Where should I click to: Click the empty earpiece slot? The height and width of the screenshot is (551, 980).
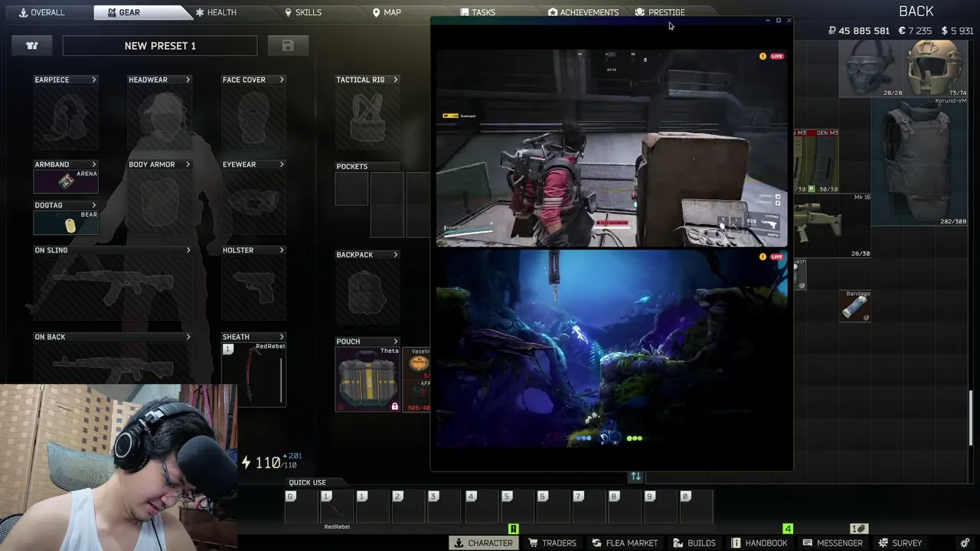tap(66, 116)
